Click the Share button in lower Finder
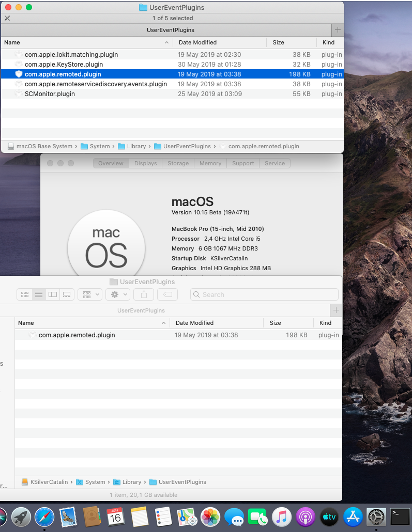412x532 pixels. click(144, 294)
